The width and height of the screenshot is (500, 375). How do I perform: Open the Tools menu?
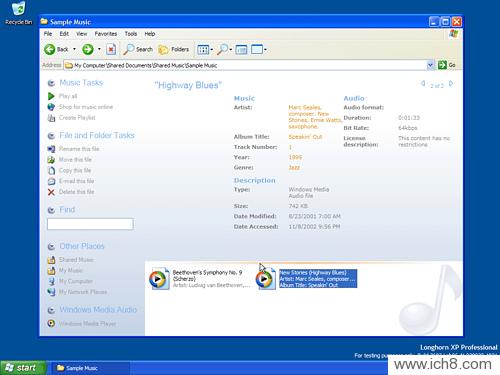(x=131, y=34)
